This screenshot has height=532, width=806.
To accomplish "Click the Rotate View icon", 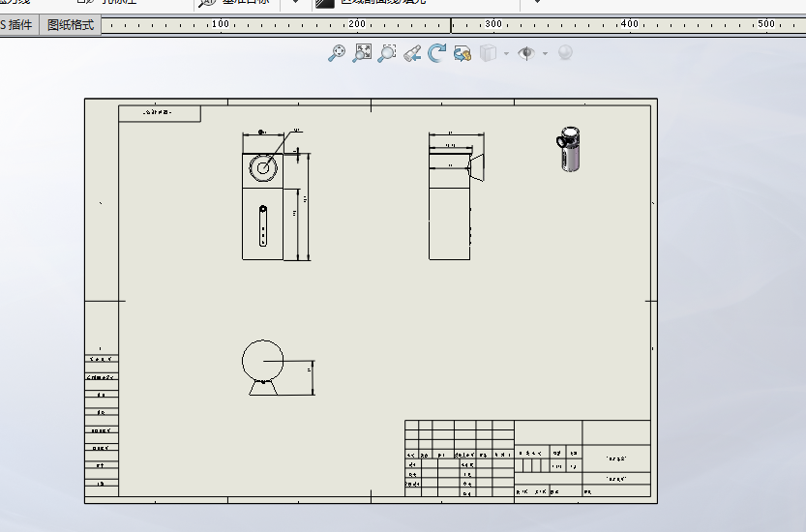I will [x=437, y=53].
